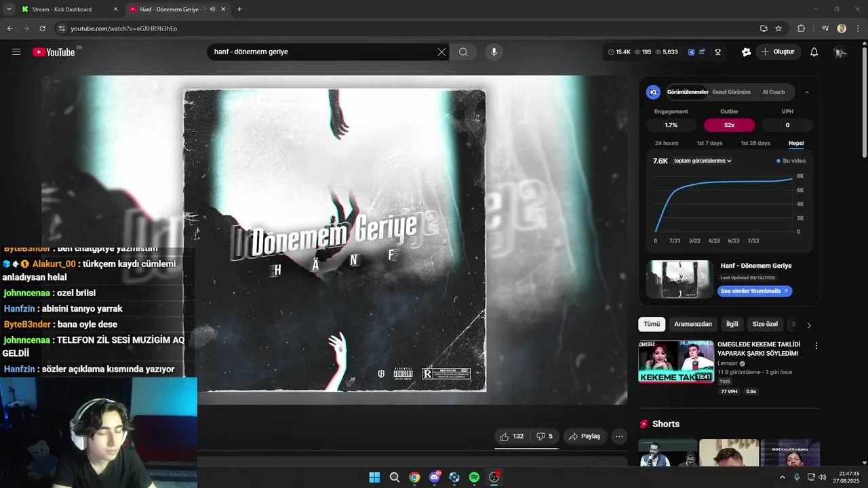The height and width of the screenshot is (488, 868).
Task: Select the Tümü filter chip
Action: pyautogui.click(x=652, y=325)
